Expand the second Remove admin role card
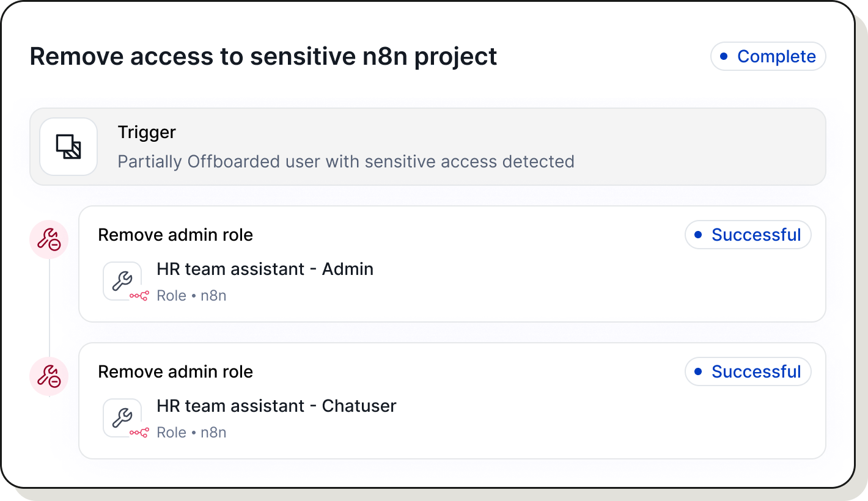Image resolution: width=868 pixels, height=501 pixels. [452, 400]
